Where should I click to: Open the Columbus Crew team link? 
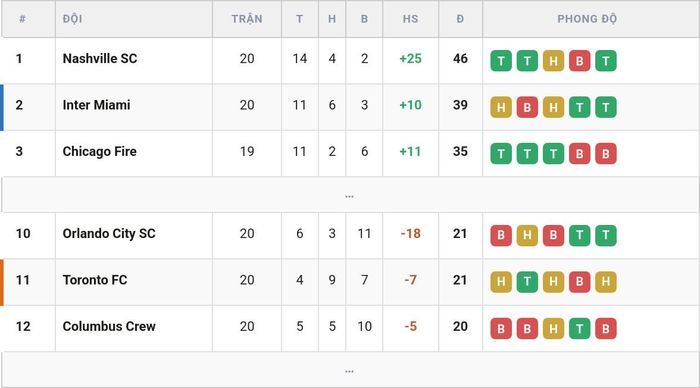[x=109, y=326]
